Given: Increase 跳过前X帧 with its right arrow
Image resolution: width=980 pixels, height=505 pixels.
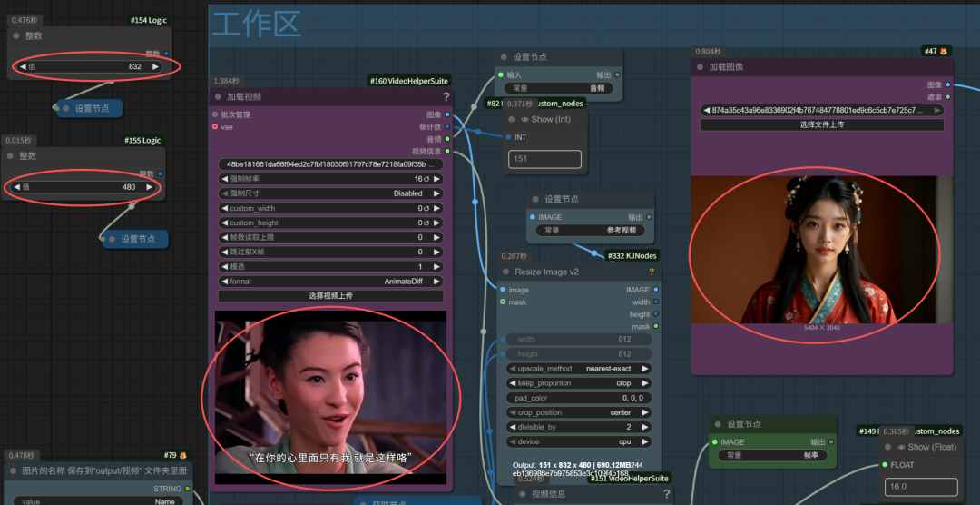Looking at the screenshot, I should pos(436,252).
